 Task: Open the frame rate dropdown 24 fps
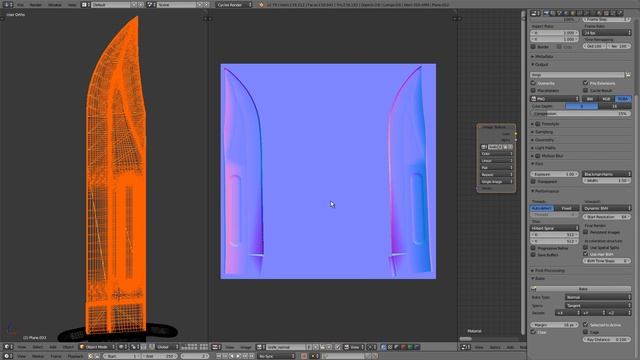(607, 33)
